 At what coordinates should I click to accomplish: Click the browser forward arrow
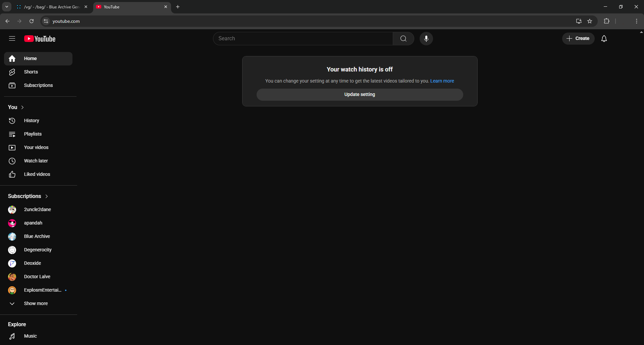click(x=19, y=21)
